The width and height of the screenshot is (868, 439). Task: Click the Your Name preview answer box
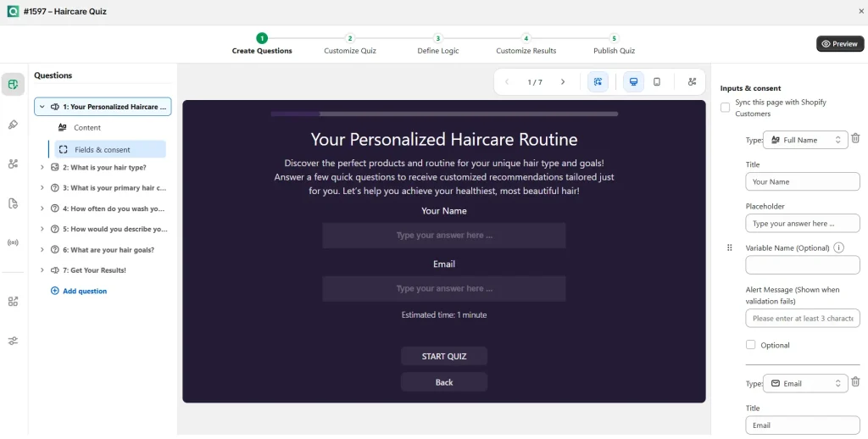click(444, 236)
